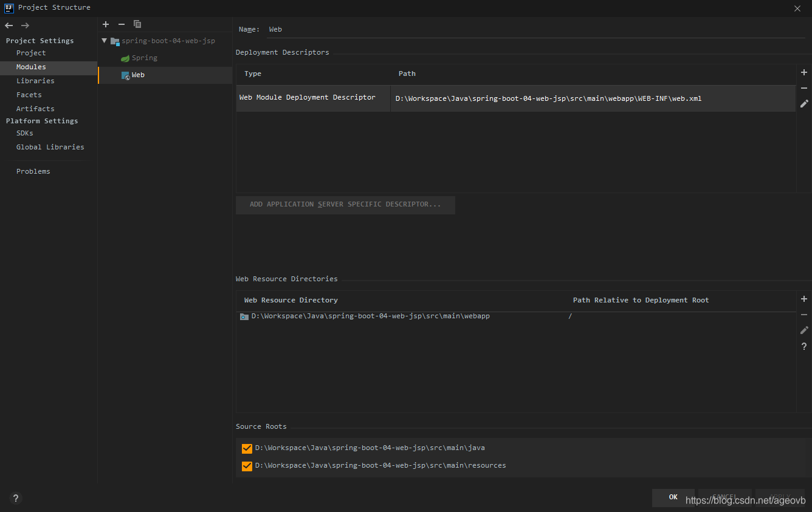Open the SDKs platform settings page
Image resolution: width=812 pixels, height=512 pixels.
[x=25, y=133]
